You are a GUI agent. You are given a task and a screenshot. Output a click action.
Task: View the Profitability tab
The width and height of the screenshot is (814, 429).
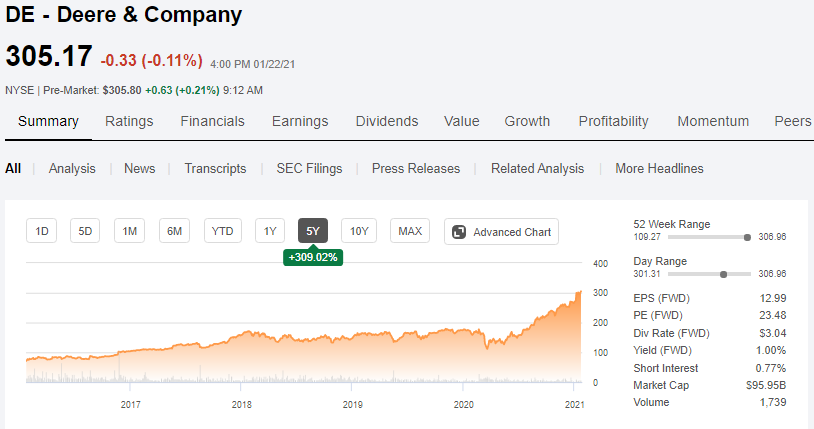pyautogui.click(x=614, y=121)
